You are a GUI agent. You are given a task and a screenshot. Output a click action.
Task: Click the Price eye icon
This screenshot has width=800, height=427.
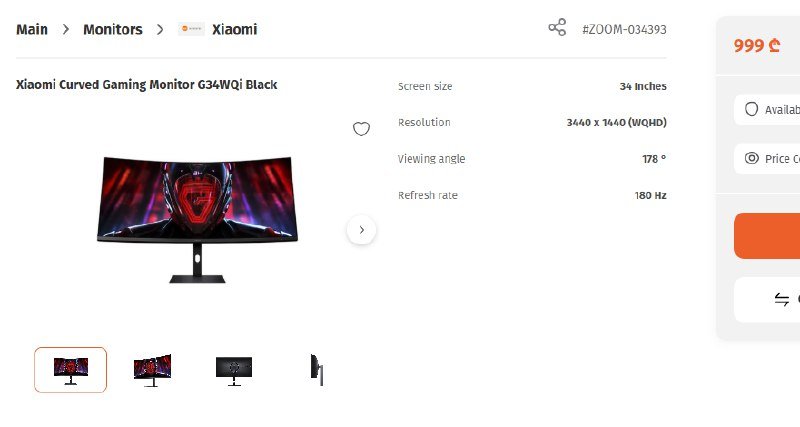click(x=752, y=158)
